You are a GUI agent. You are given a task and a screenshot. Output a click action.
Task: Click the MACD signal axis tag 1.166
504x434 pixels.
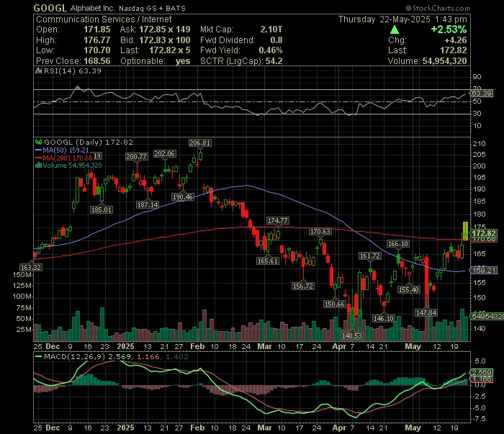[482, 379]
